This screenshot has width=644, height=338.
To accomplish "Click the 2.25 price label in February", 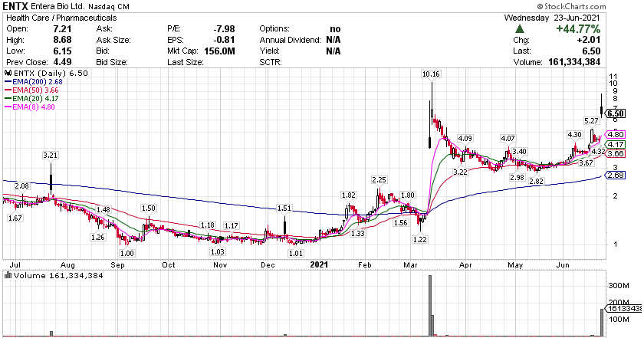I will (x=379, y=180).
